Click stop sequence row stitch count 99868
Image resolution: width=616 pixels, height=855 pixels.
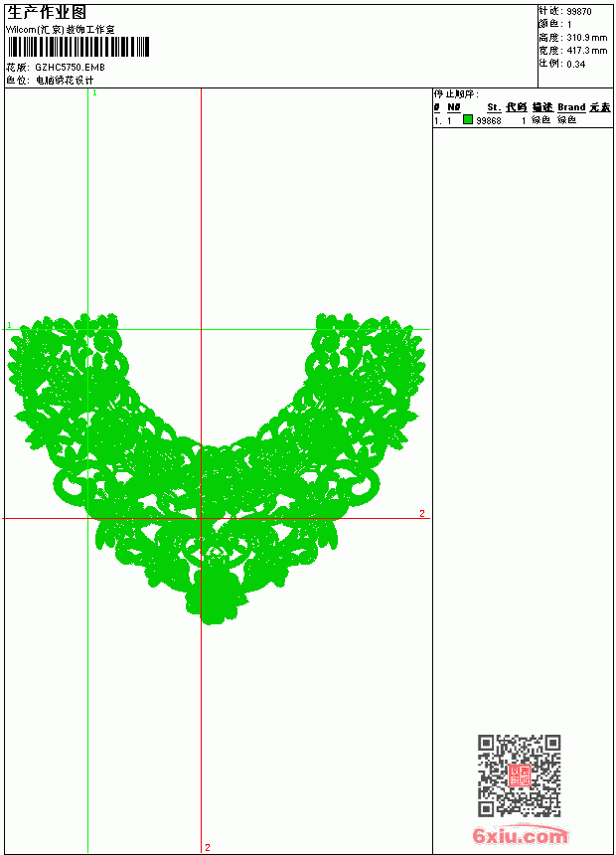coord(489,120)
